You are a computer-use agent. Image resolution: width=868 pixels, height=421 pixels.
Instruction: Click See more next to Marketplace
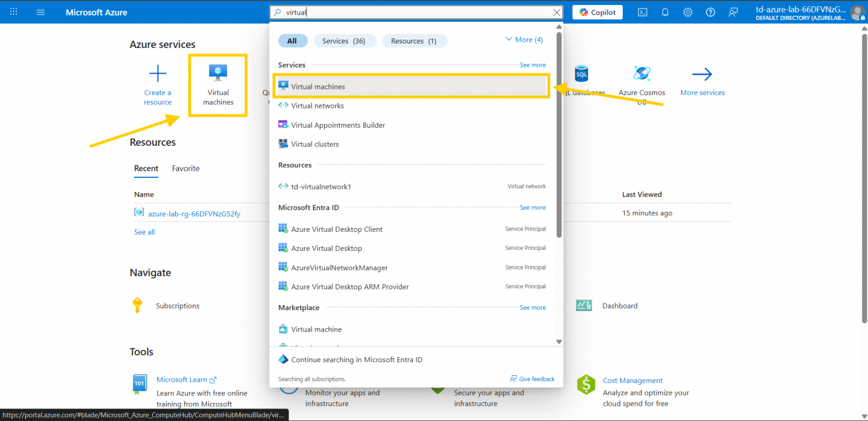pos(532,307)
